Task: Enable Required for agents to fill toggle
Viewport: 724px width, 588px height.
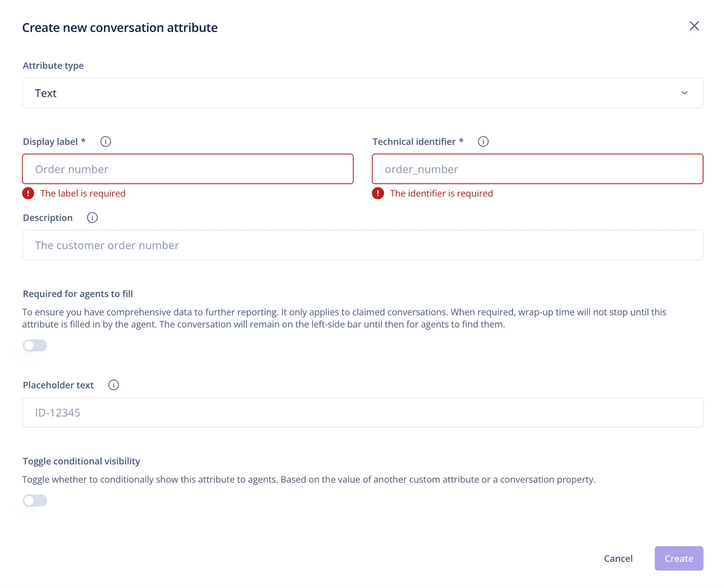Action: (35, 345)
